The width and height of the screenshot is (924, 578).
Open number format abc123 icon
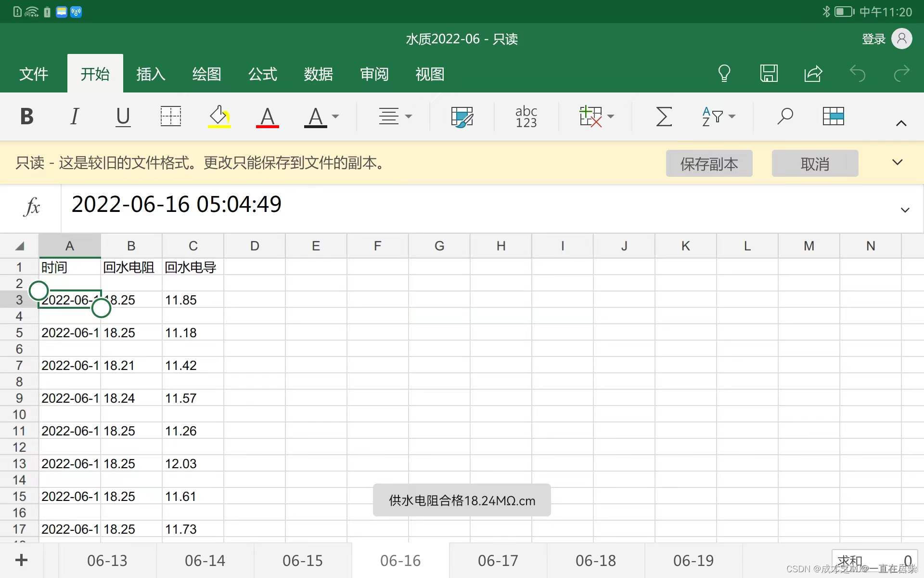(x=526, y=117)
